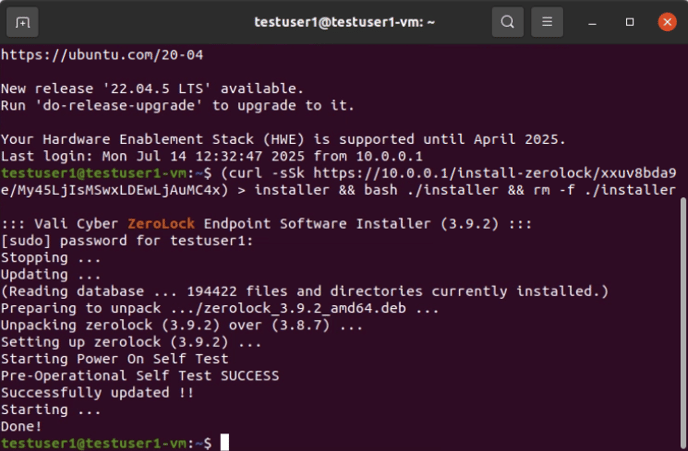Click the '[sudo] password for testuser1:' line
Screen dimensions: 688x451
[127, 241]
